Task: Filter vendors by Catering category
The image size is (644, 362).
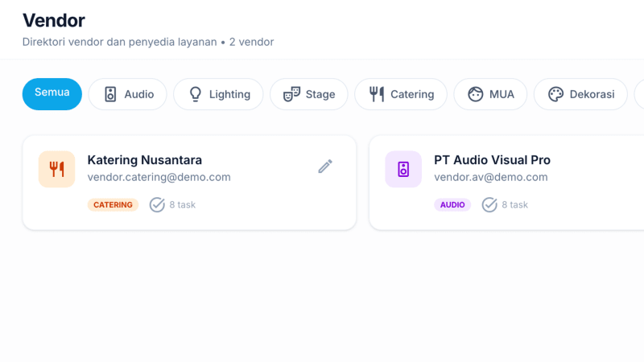Action: click(x=401, y=94)
